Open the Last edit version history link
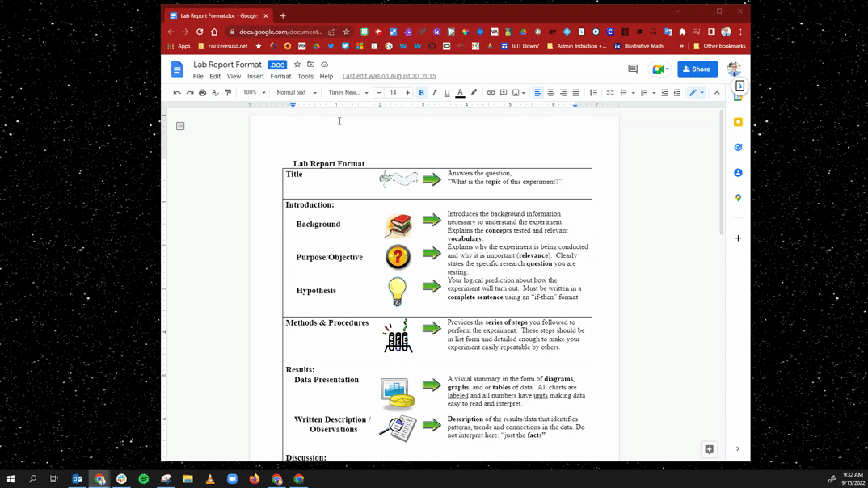 [x=390, y=76]
